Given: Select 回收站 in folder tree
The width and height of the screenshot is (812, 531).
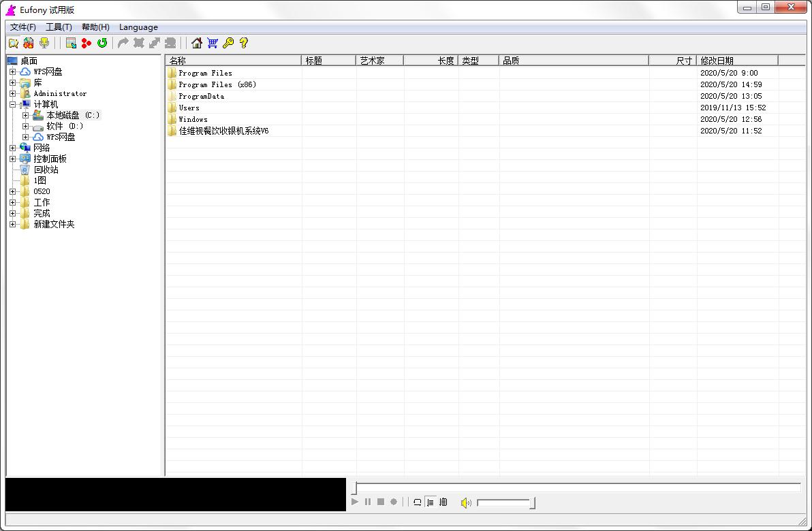Looking at the screenshot, I should (x=46, y=170).
